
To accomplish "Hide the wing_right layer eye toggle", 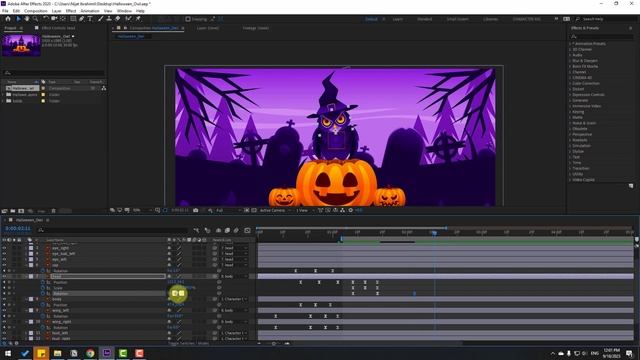I will coord(4,322).
